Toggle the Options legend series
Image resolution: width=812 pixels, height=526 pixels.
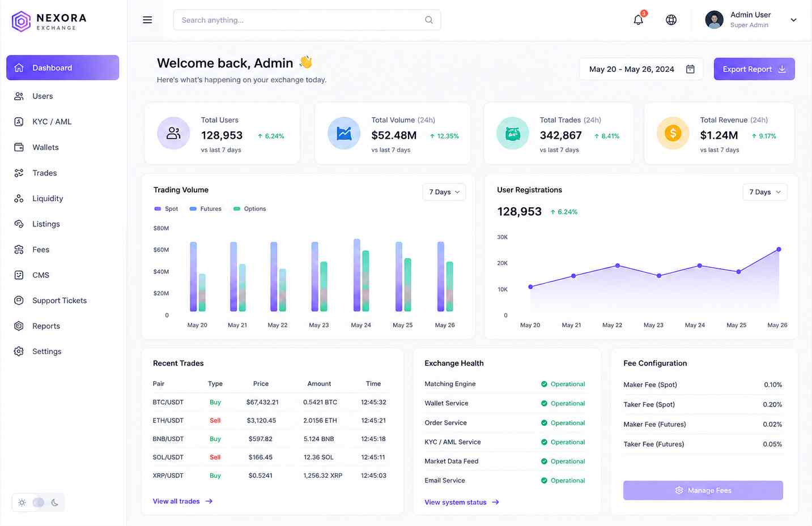249,209
